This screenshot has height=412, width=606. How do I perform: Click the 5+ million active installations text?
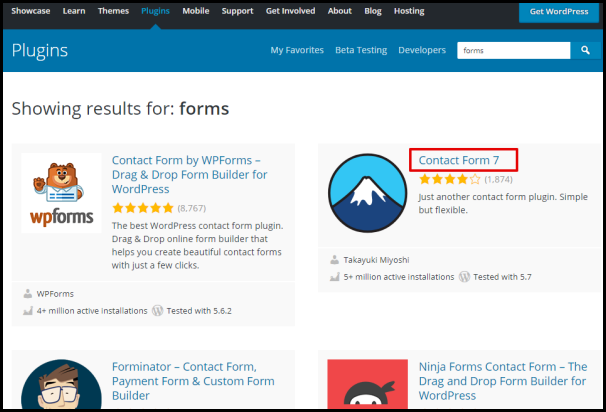click(399, 277)
